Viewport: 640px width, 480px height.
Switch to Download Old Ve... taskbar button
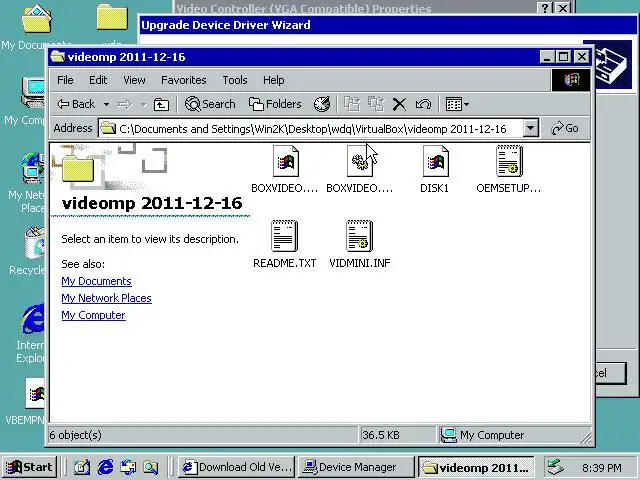pyautogui.click(x=237, y=467)
